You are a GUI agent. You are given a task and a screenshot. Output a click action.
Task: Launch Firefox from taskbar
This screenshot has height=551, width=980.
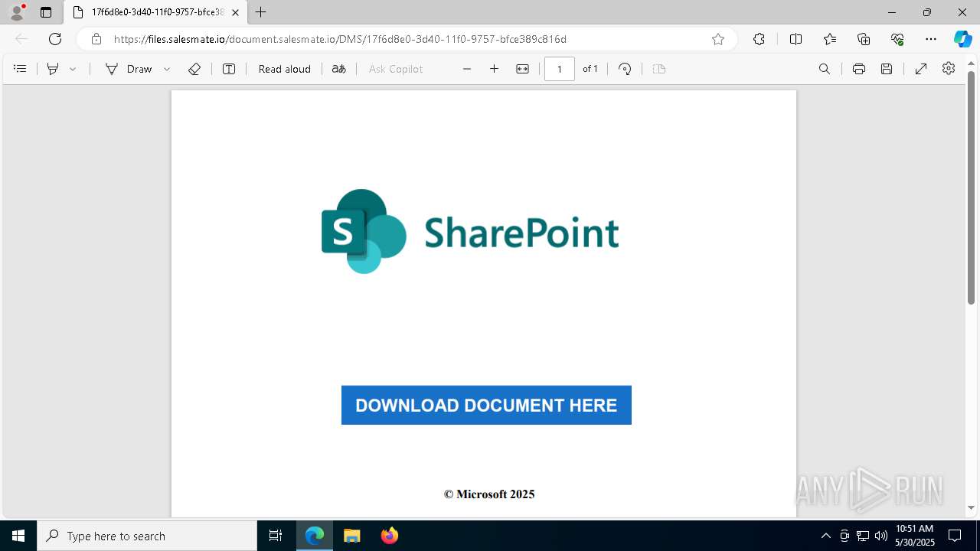tap(390, 536)
